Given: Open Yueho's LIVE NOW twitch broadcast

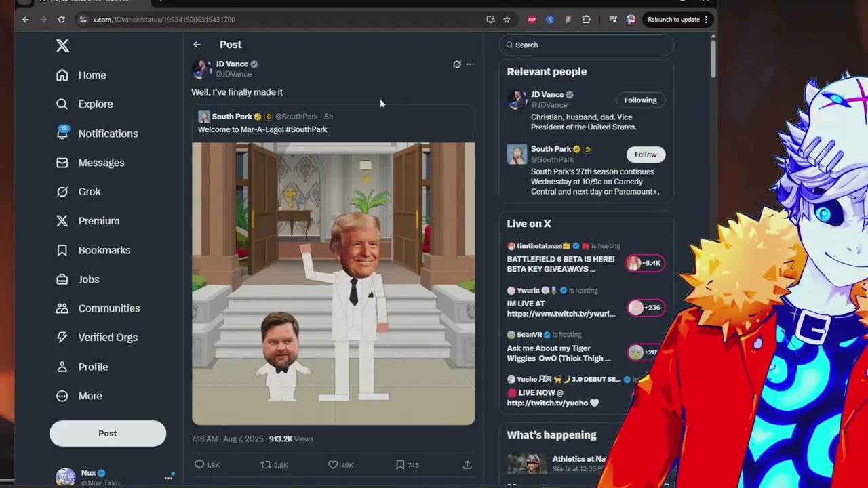Looking at the screenshot, I should 553,398.
